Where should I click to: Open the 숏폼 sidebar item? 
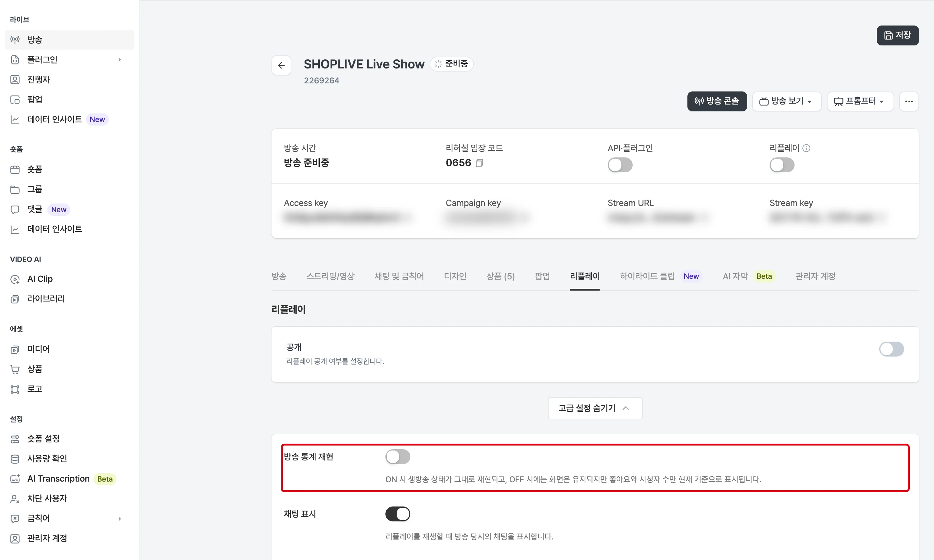[69, 170]
